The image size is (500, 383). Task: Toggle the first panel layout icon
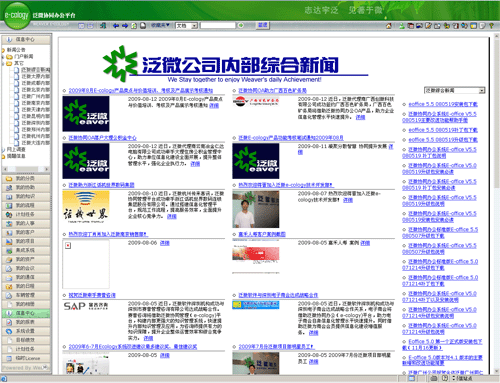tap(81, 26)
